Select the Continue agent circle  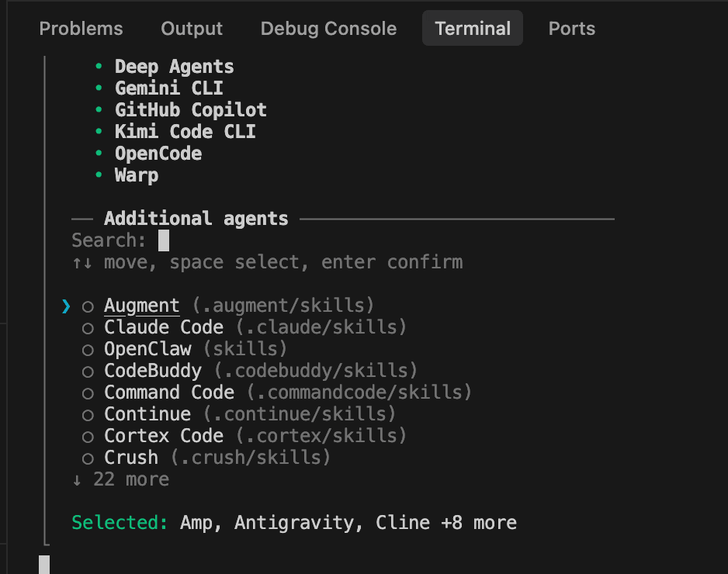88,415
